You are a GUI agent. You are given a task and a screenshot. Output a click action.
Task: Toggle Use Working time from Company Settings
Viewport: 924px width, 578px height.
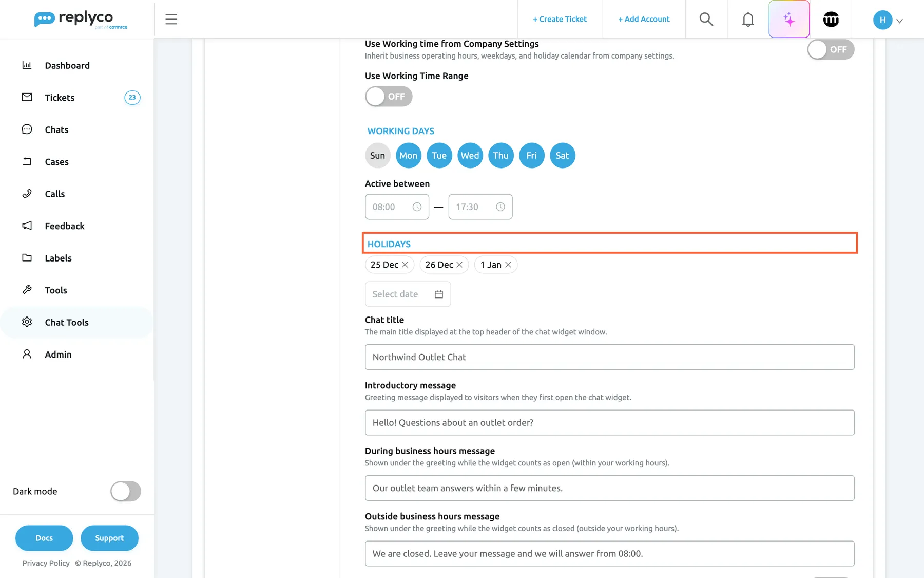tap(831, 49)
